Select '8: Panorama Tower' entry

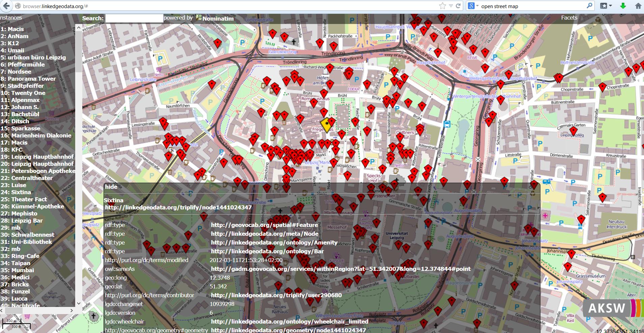[x=28, y=79]
